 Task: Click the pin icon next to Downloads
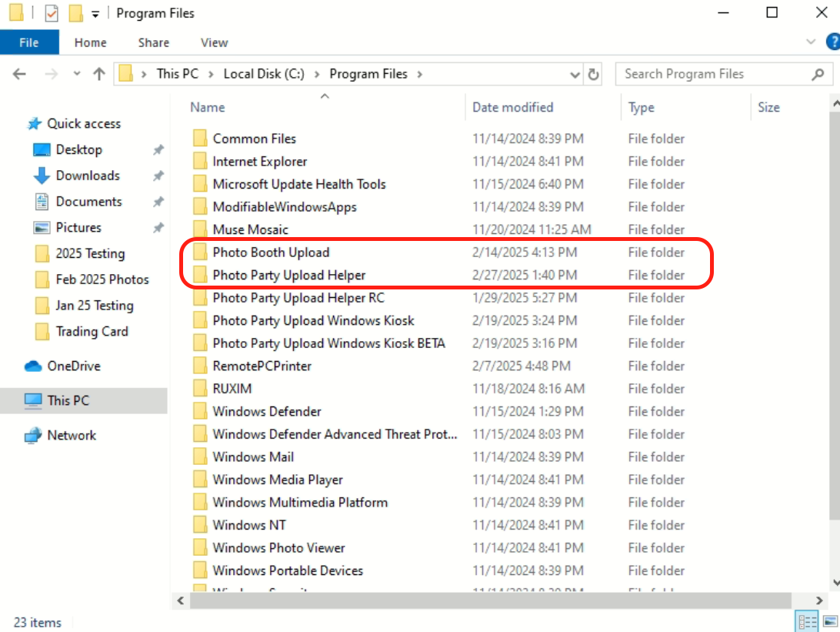[158, 176]
